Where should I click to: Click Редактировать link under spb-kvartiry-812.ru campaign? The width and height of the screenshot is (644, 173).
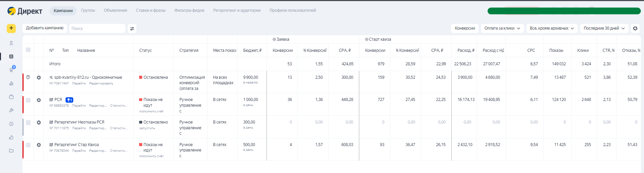point(101,83)
